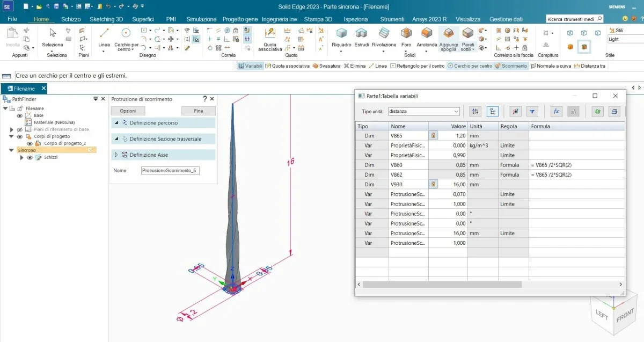Click the Seleziona arrow tool
Image resolution: width=644 pixels, height=342 pixels.
coord(53,37)
